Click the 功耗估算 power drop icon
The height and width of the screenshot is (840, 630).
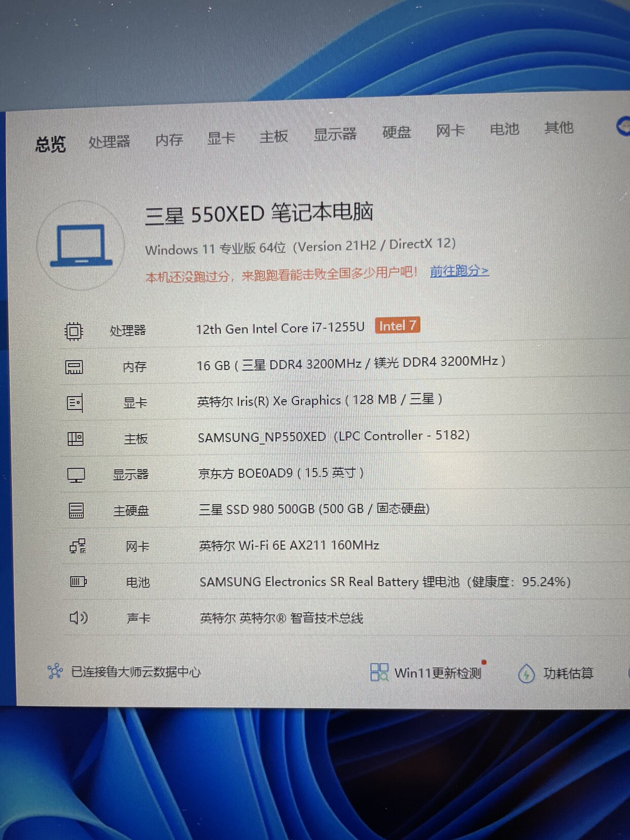[526, 674]
